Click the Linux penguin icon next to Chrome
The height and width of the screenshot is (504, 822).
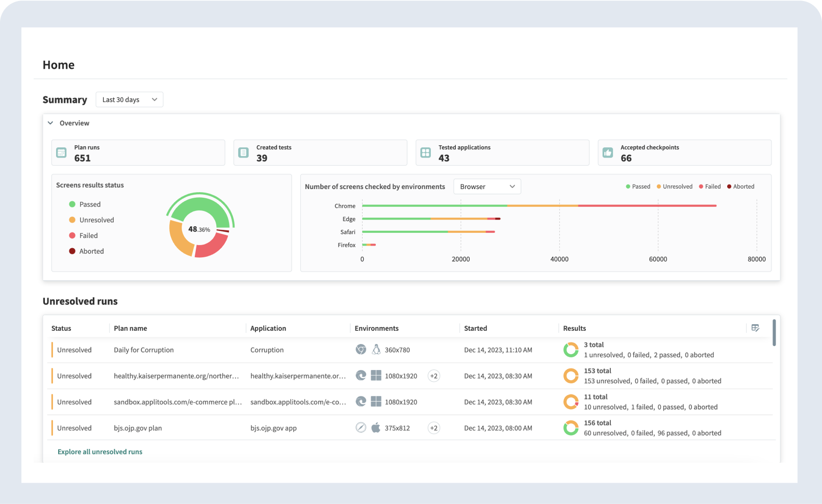(376, 350)
